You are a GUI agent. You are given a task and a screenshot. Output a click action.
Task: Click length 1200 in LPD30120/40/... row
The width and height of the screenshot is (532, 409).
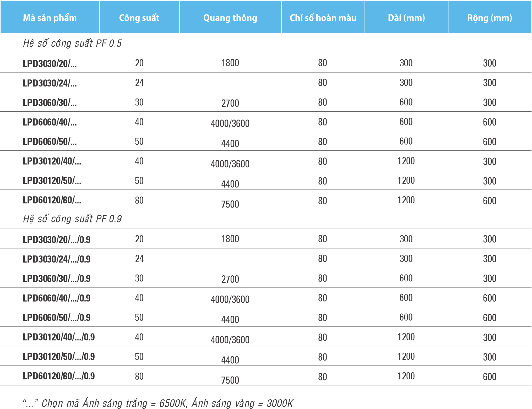[x=406, y=161]
